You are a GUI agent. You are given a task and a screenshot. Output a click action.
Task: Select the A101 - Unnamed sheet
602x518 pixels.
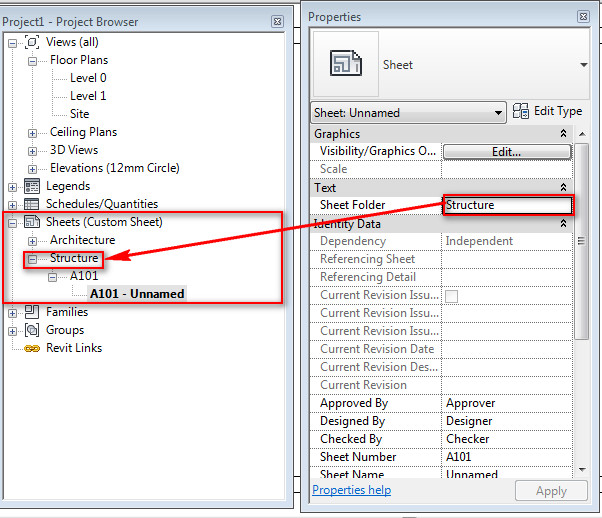tap(137, 294)
